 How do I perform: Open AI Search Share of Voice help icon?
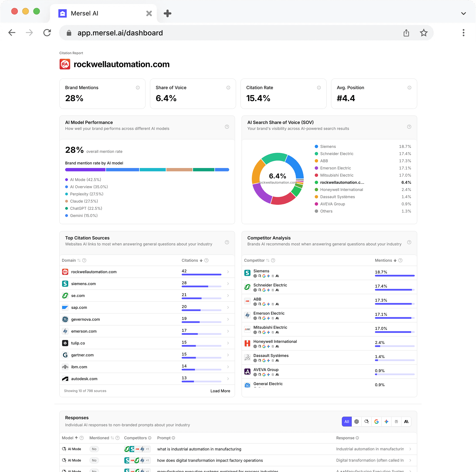[409, 127]
